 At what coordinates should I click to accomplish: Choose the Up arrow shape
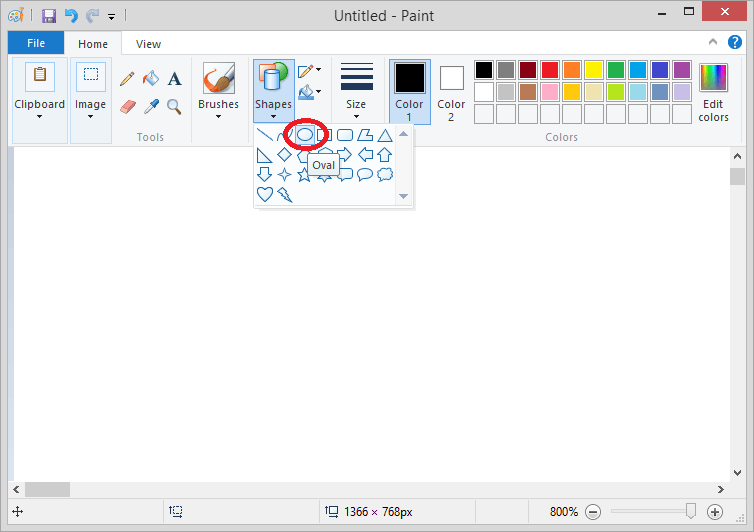point(385,155)
